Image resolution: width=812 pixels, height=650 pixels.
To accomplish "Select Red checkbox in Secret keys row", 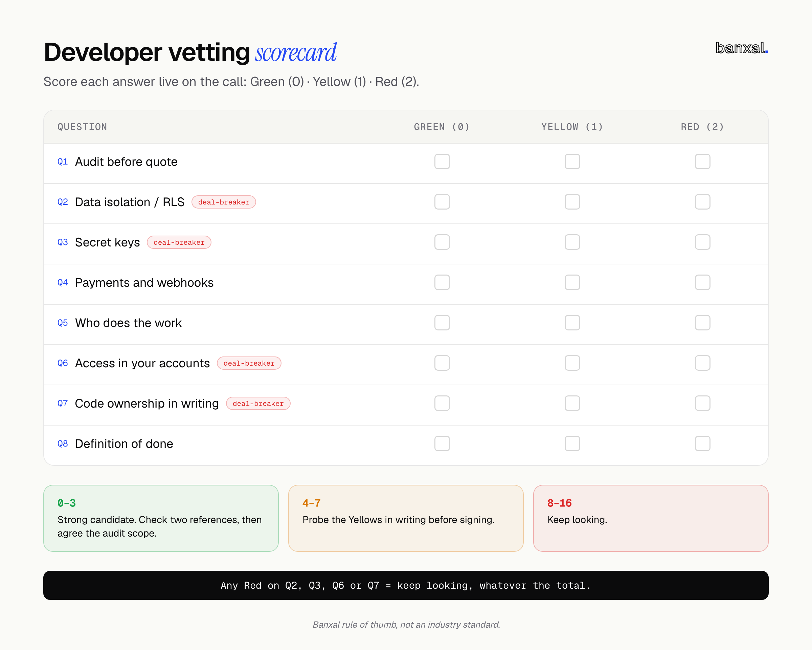I will [702, 242].
